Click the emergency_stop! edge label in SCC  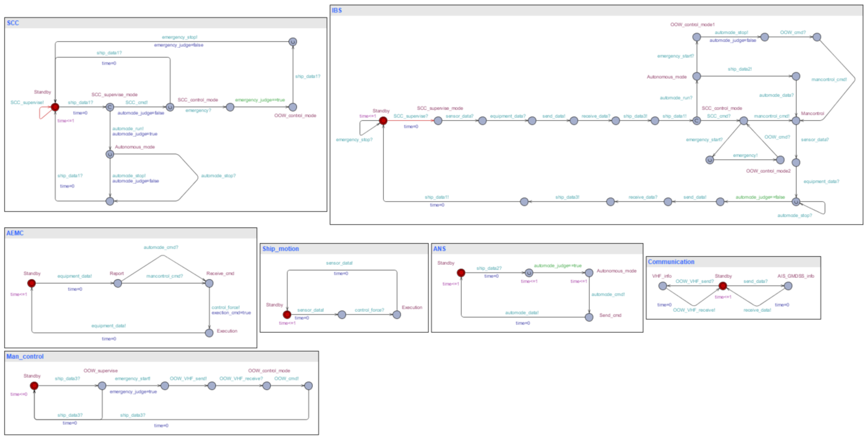[180, 37]
